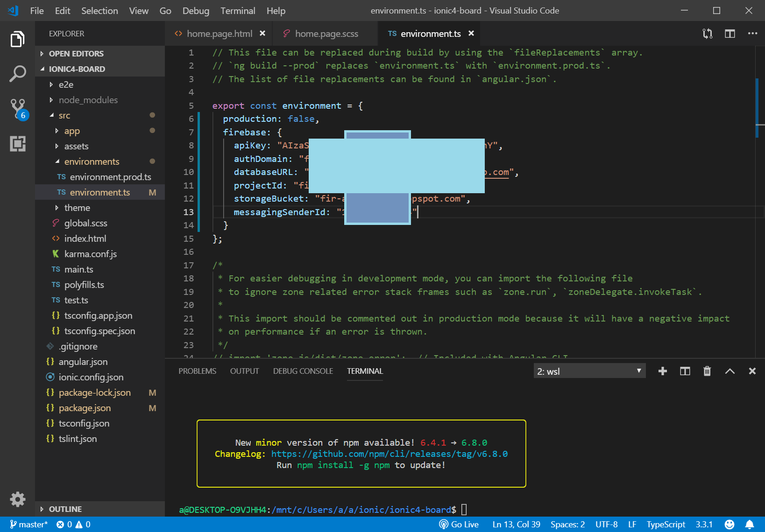
Task: Start Go Live server from status bar
Action: click(x=459, y=525)
